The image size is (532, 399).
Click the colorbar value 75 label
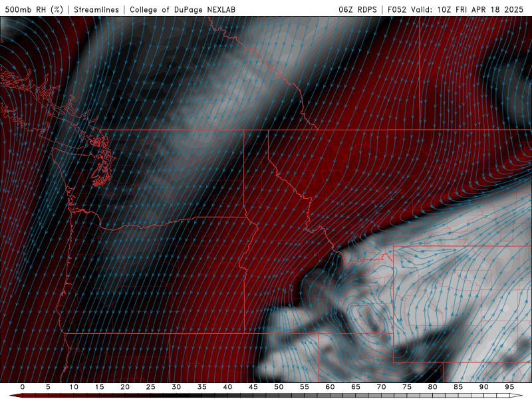pos(407,387)
